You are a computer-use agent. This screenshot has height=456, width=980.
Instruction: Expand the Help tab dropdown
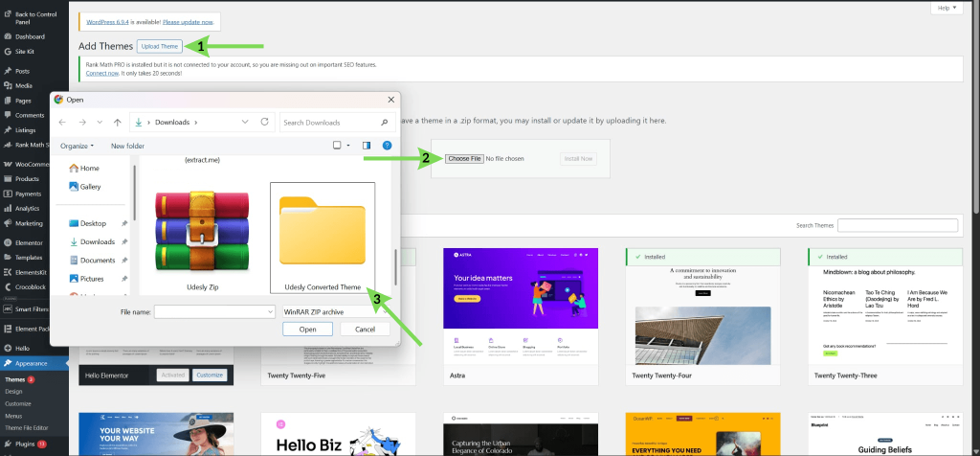click(947, 8)
